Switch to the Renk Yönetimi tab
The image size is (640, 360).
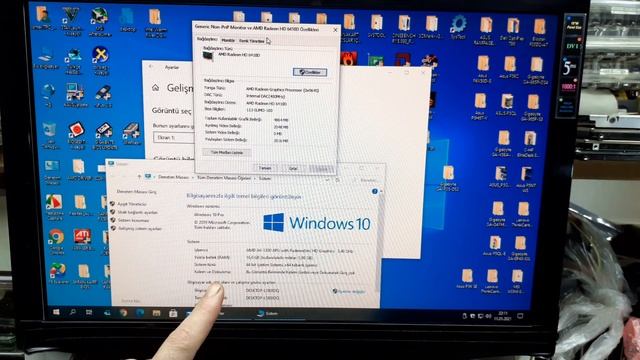[x=252, y=41]
